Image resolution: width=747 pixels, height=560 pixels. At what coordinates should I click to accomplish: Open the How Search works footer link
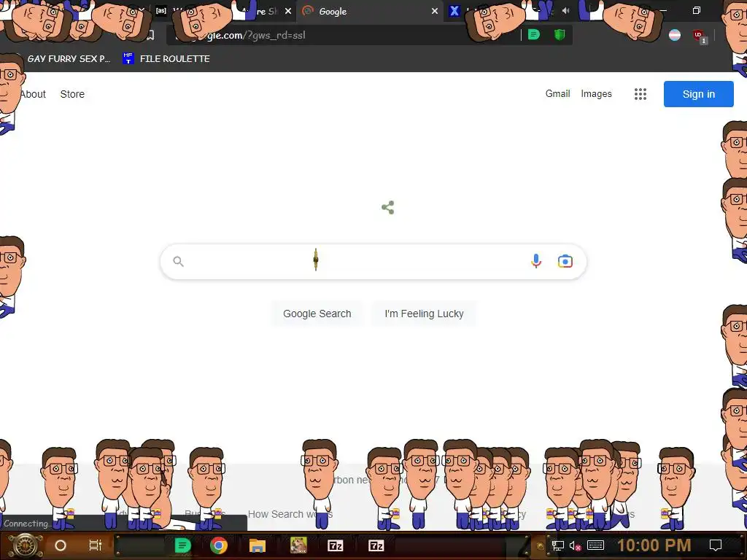(290, 514)
